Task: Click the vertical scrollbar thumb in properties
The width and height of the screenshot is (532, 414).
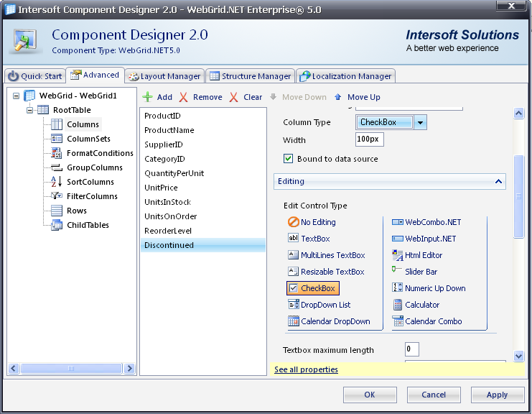Action: (518, 197)
